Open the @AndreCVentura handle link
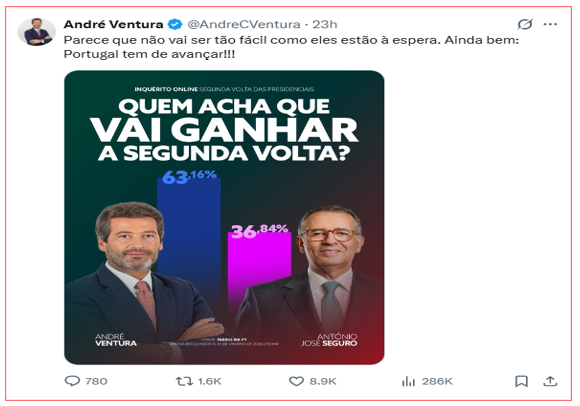 point(244,24)
